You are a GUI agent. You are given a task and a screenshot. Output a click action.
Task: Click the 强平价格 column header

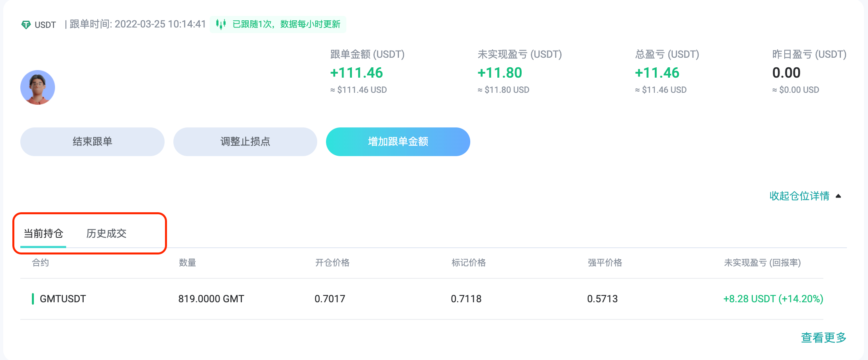[605, 263]
